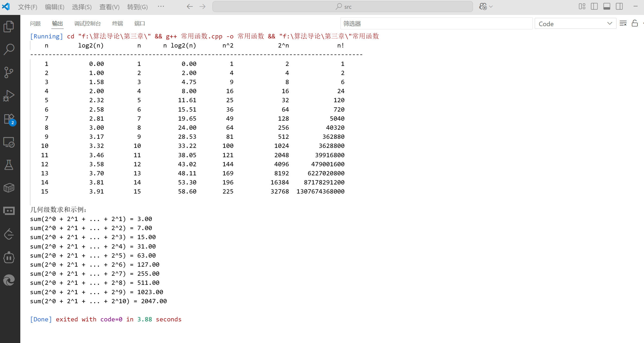Clear output using the clear icon
This screenshot has width=644, height=343.
coord(623,23)
